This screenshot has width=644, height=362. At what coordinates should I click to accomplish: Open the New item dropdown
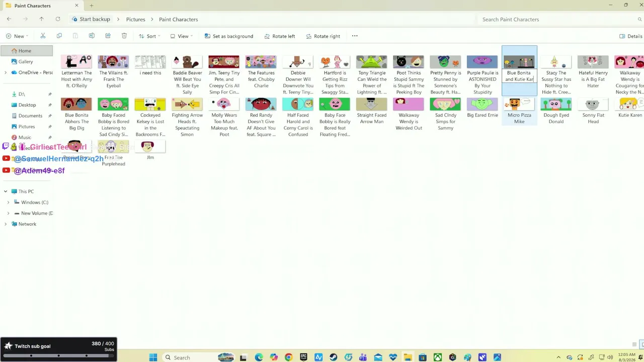(17, 36)
